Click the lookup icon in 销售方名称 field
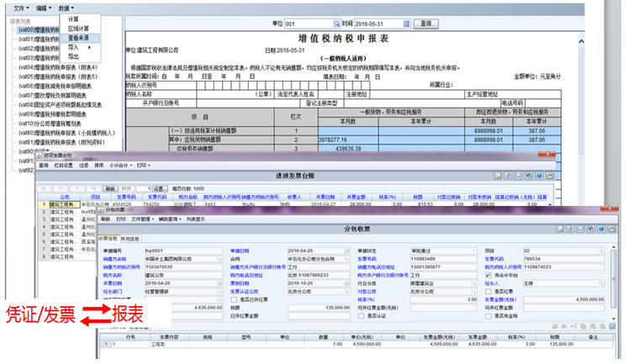The image size is (628, 364). (219, 259)
